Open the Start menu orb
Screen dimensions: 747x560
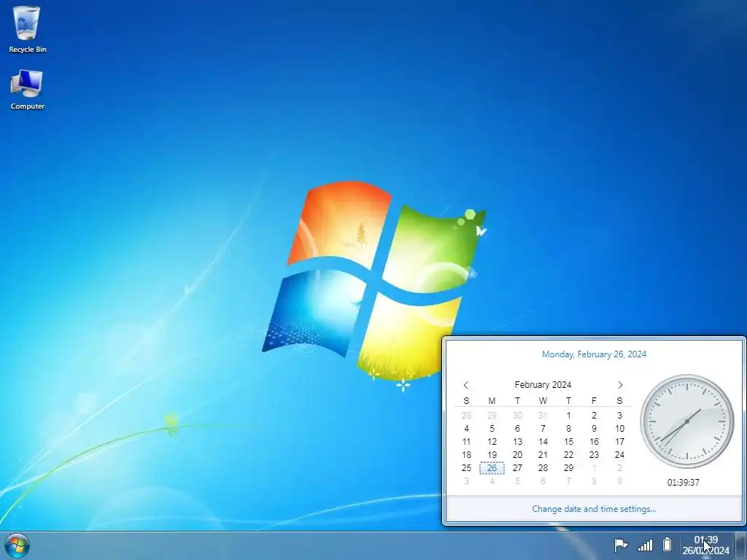point(18,545)
